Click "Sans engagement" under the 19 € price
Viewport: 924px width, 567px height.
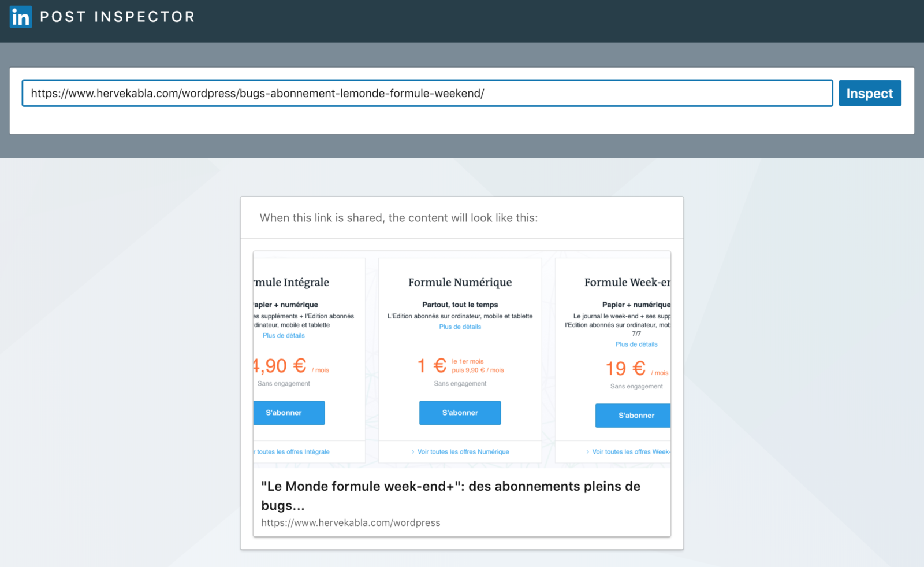click(x=636, y=386)
